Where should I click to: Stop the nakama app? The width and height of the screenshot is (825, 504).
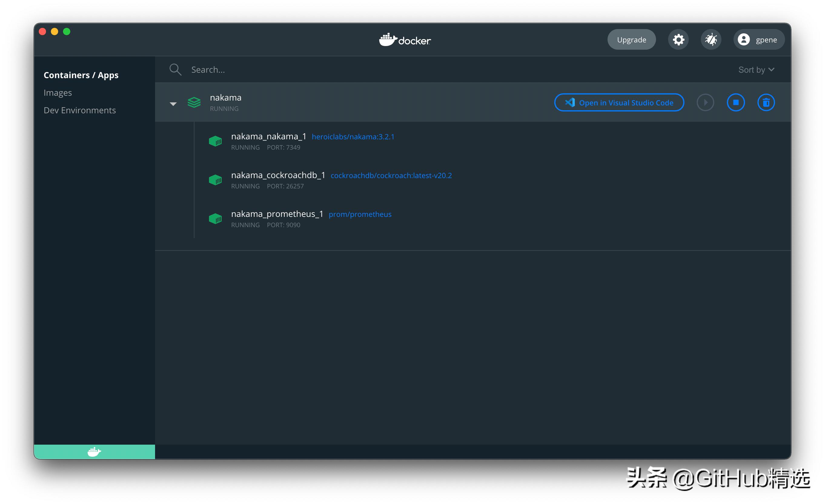coord(735,102)
